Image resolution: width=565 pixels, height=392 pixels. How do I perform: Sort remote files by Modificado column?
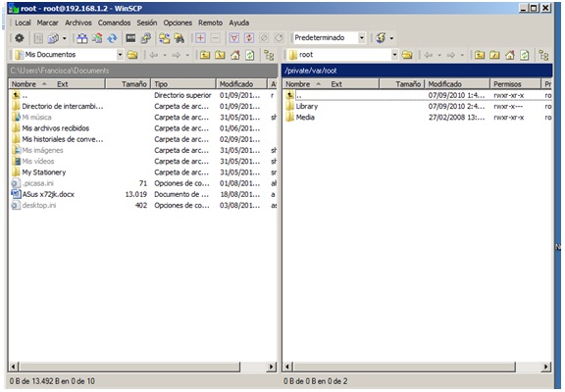[457, 84]
